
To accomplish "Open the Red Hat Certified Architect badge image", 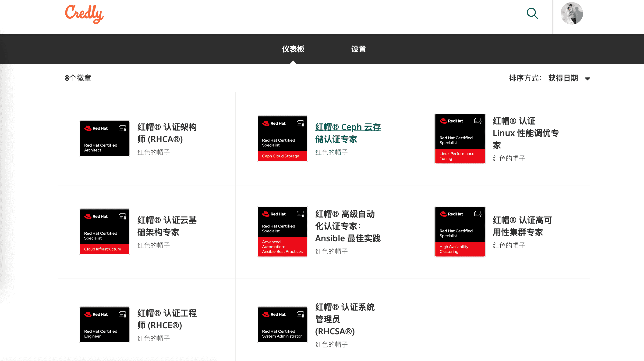I will click(105, 139).
